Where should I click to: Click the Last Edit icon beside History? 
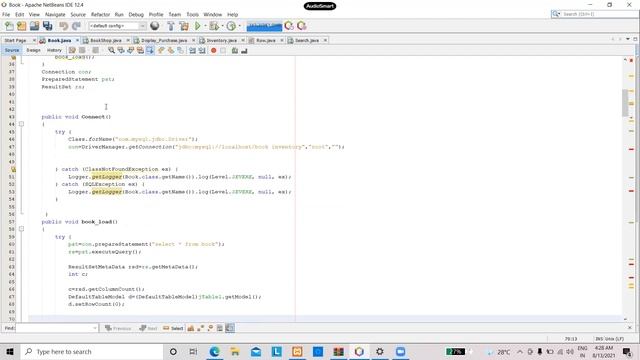pyautogui.click(x=72, y=51)
